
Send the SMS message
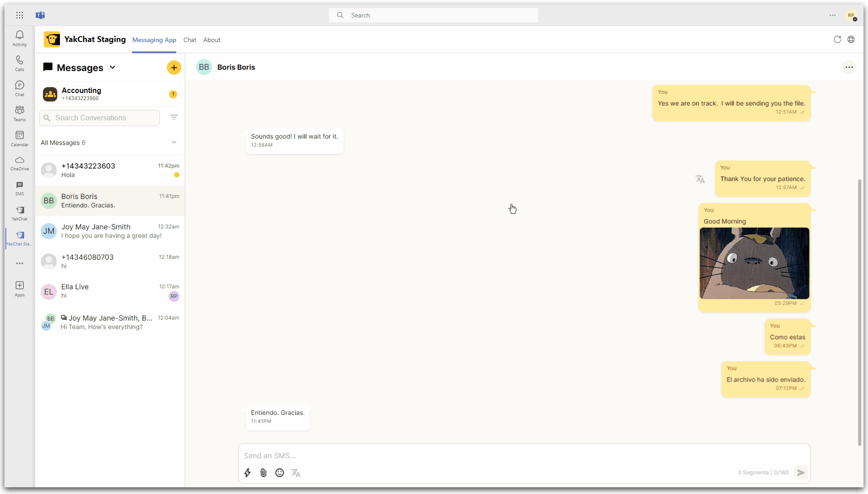click(801, 473)
